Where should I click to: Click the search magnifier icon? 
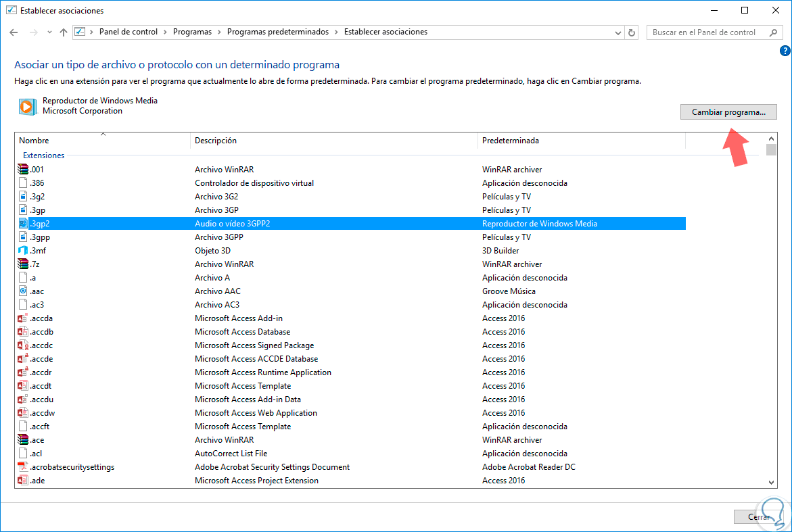tap(773, 32)
